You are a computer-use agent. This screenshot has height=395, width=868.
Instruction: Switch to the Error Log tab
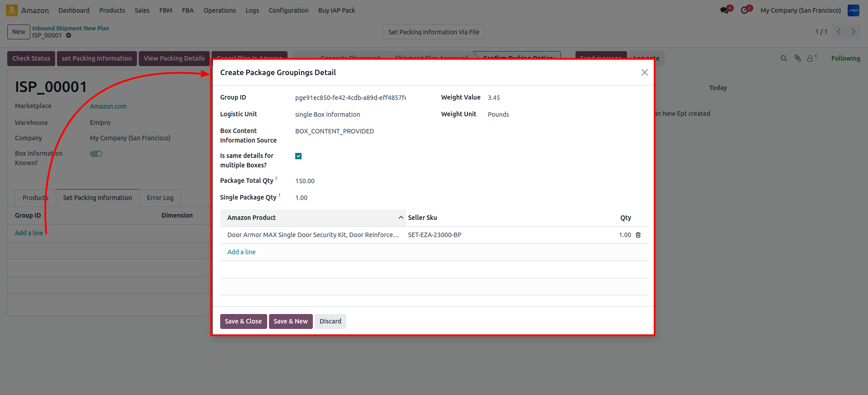pos(160,198)
